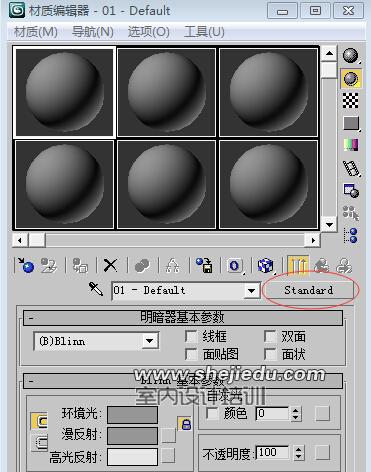The width and height of the screenshot is (371, 472).
Task: Toggle the 面贴图 face map checkbox
Action: (191, 354)
